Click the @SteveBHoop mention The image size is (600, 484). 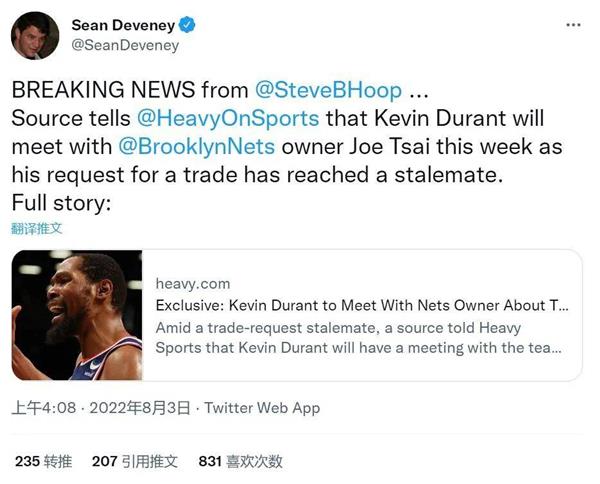(x=328, y=90)
